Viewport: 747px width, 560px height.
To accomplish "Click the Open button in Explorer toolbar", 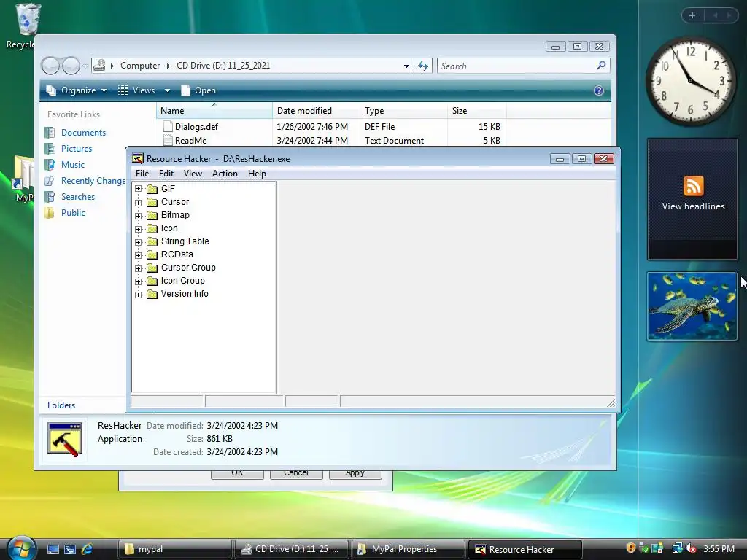I will (198, 90).
